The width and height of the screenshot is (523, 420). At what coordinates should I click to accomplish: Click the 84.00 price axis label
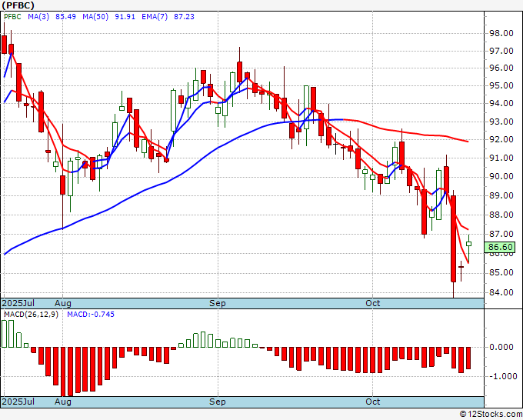501,292
